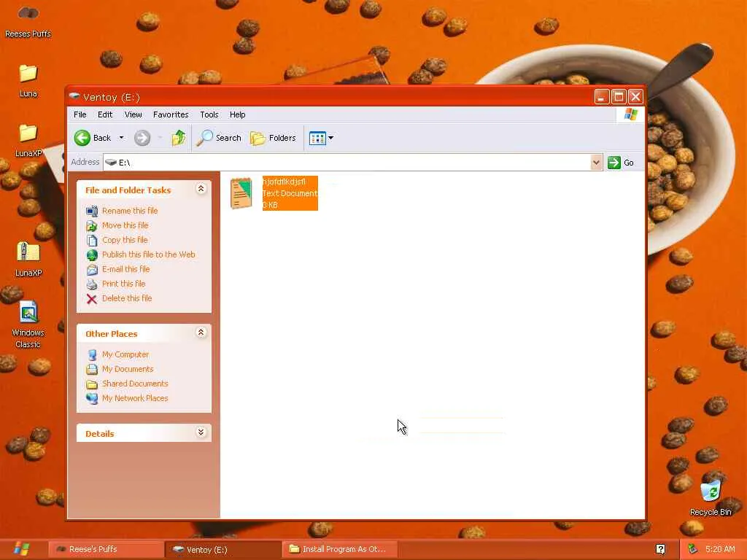Open the Edit menu
The image size is (747, 560).
pos(105,114)
